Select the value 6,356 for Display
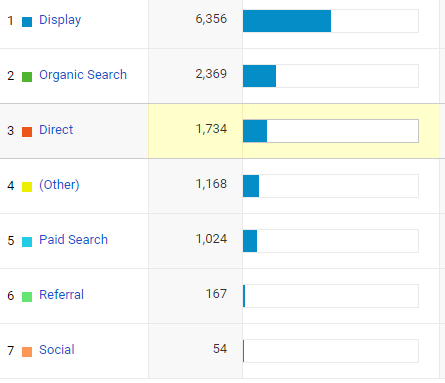This screenshot has height=383, width=445. point(211,19)
